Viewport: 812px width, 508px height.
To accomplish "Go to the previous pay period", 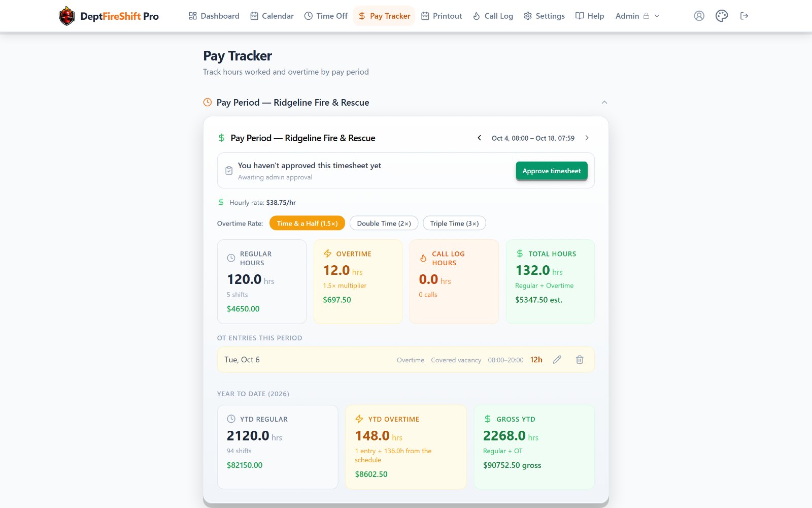I will (479, 138).
